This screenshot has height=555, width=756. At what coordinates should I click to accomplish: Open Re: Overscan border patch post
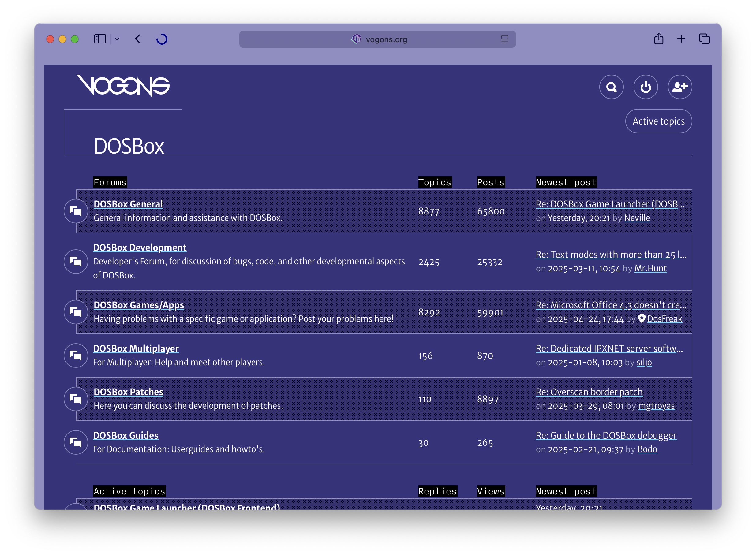coord(589,392)
